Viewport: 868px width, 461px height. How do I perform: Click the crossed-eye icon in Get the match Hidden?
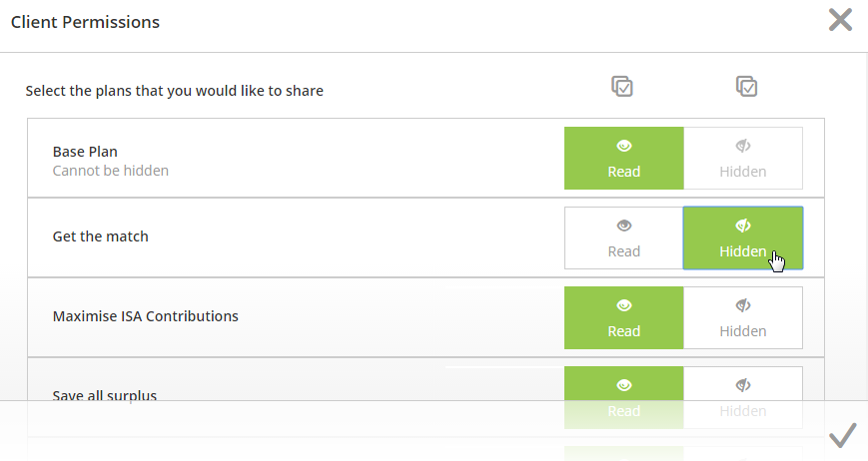click(x=743, y=226)
